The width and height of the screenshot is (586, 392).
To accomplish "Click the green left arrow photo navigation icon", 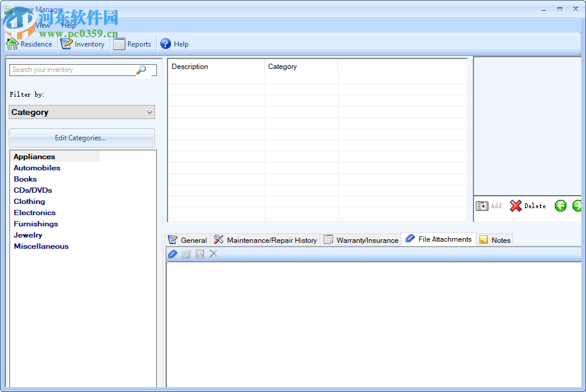I will coord(561,206).
